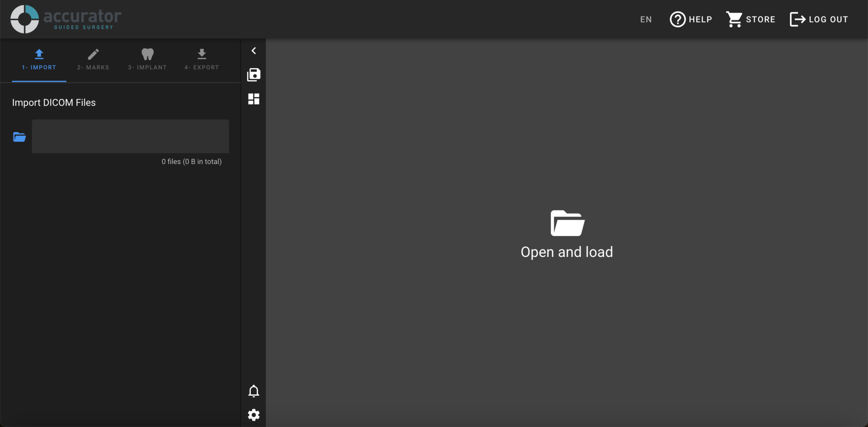Click the save project icon in sidebar
Viewport: 868px width, 427px height.
pyautogui.click(x=253, y=74)
